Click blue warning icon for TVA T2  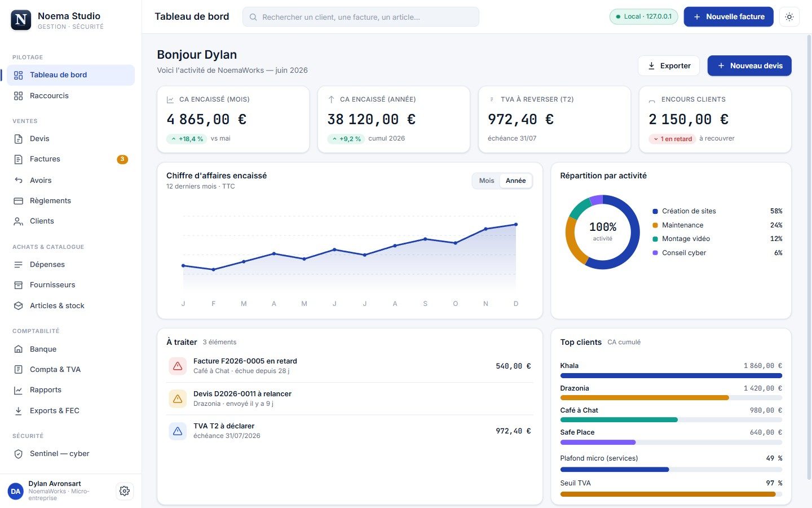point(178,431)
